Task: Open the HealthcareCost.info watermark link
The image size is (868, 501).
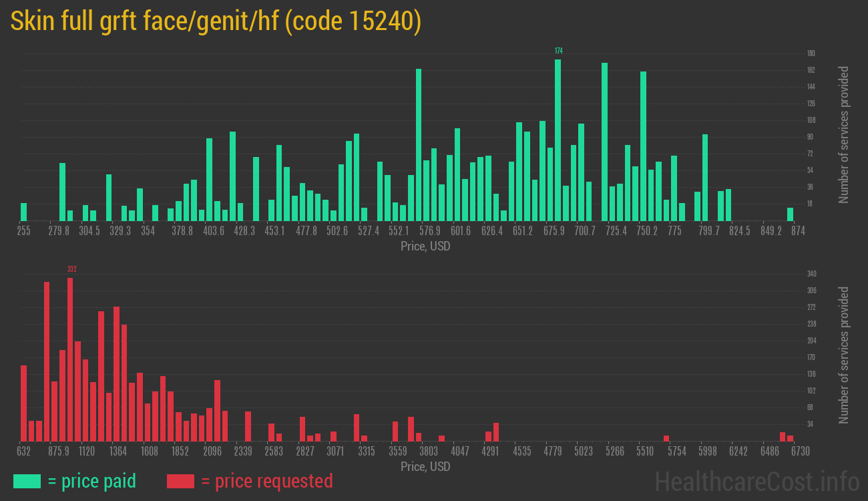Action: click(756, 481)
